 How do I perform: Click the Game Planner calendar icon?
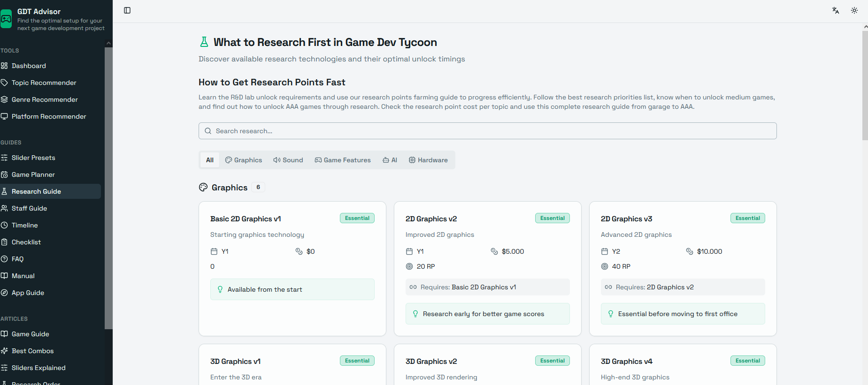click(x=4, y=174)
